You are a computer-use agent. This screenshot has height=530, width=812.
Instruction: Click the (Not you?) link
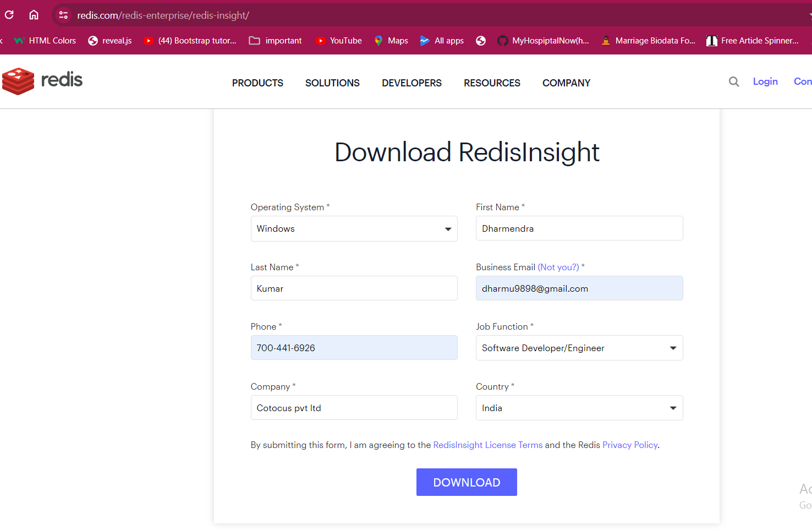(x=558, y=267)
